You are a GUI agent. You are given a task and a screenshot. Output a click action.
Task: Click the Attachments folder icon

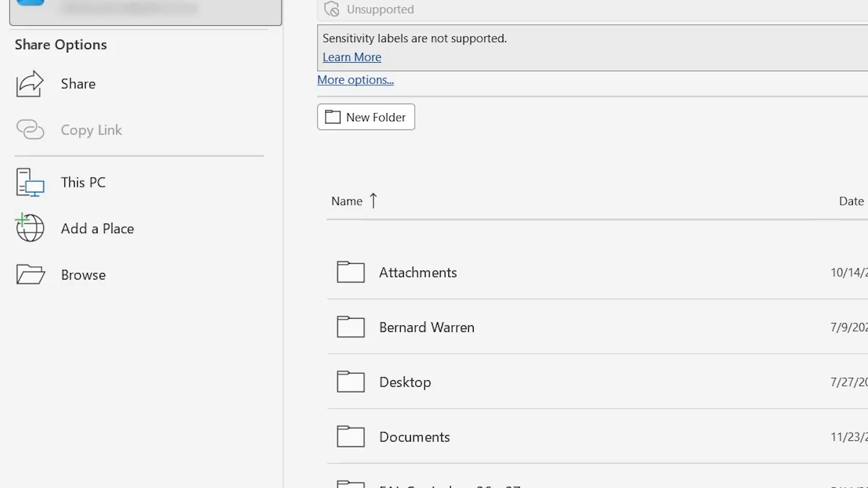click(351, 272)
